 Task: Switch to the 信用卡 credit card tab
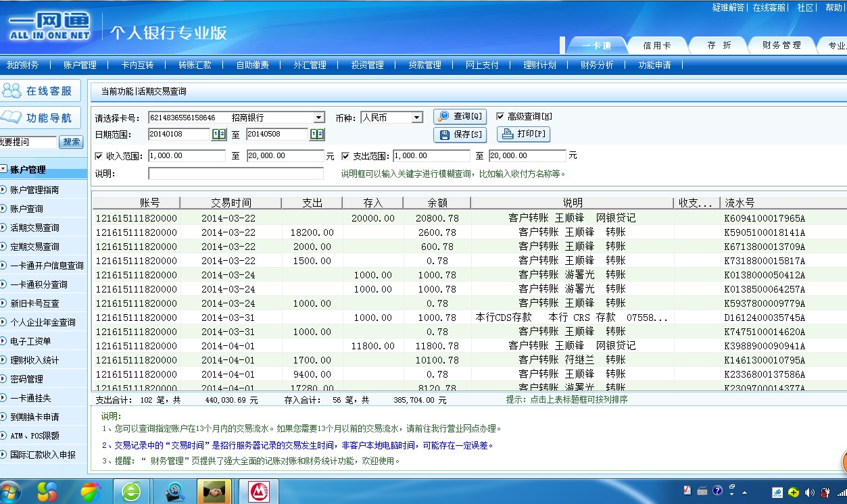click(x=656, y=46)
